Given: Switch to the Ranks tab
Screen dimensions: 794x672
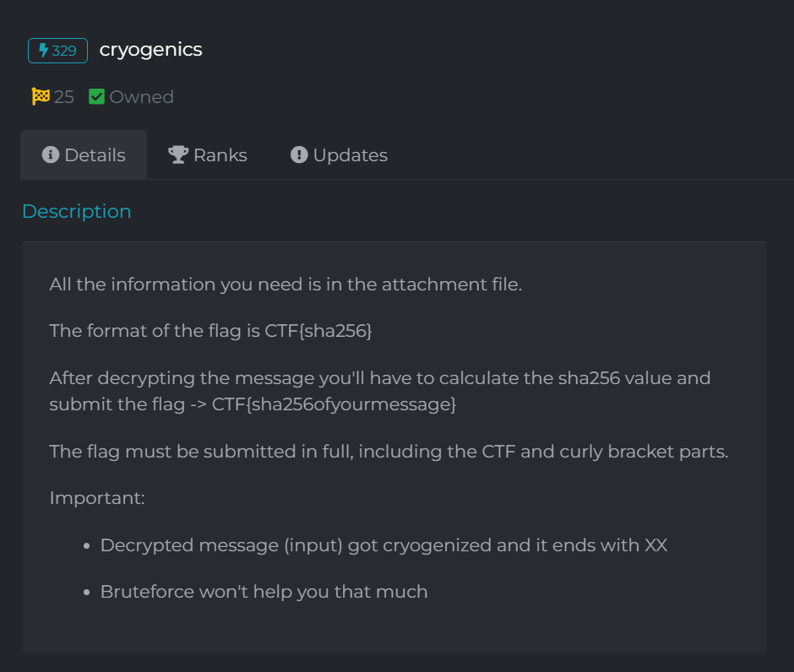Looking at the screenshot, I should 208,154.
